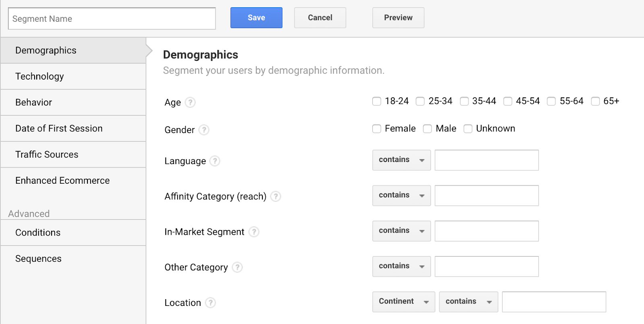This screenshot has width=644, height=324.
Task: Toggle the Unknown gender checkbox
Action: click(x=468, y=129)
